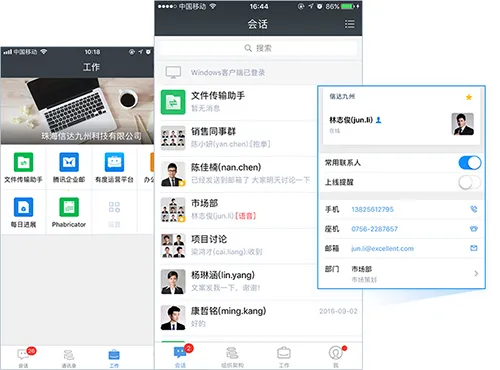Viewport: 500px width, 370px height.
Task: Switch to 会话 tab in middle phone
Action: coord(181,356)
